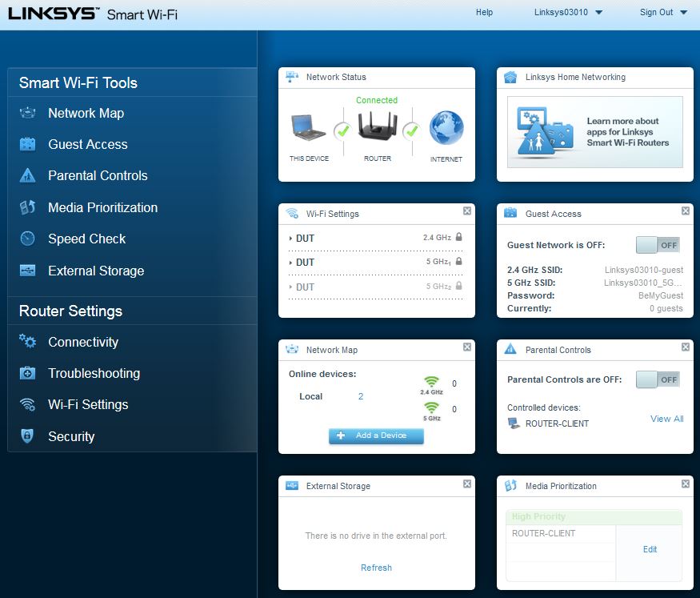Click the laptop THIS DEVICE icon
Screen dimensions: 700x598
[x=309, y=128]
